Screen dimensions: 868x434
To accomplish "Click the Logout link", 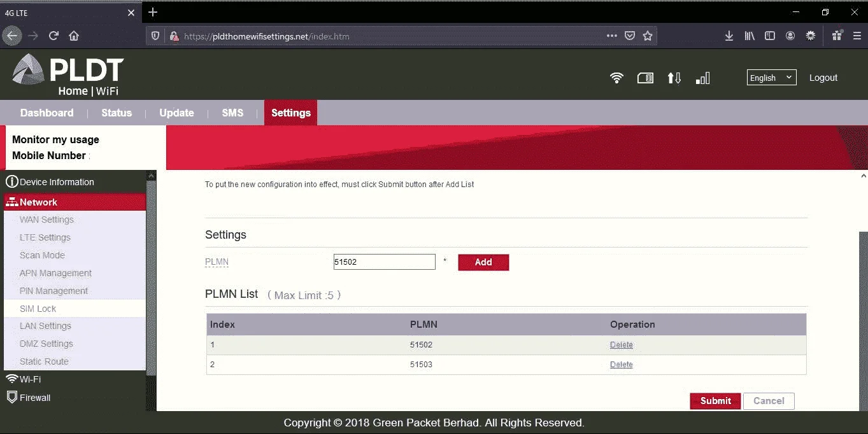I will click(823, 78).
